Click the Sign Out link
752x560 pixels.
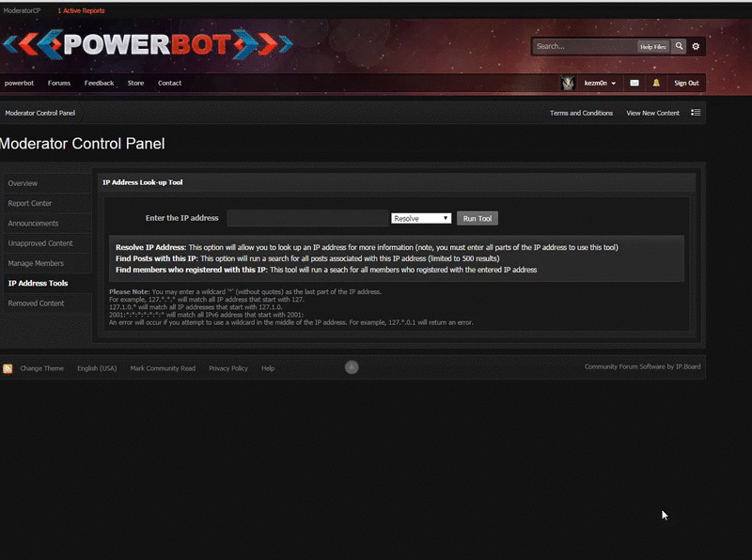click(686, 83)
